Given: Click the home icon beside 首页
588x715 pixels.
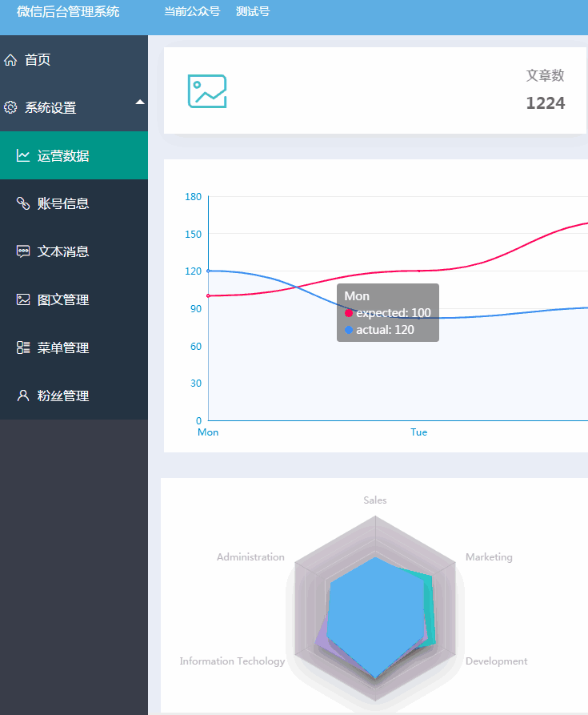Looking at the screenshot, I should pyautogui.click(x=10, y=60).
